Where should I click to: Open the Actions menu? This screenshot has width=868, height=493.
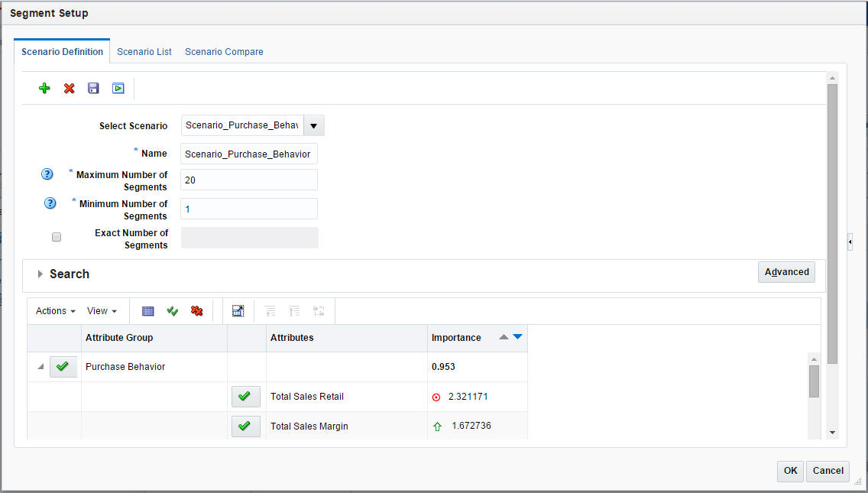point(55,311)
